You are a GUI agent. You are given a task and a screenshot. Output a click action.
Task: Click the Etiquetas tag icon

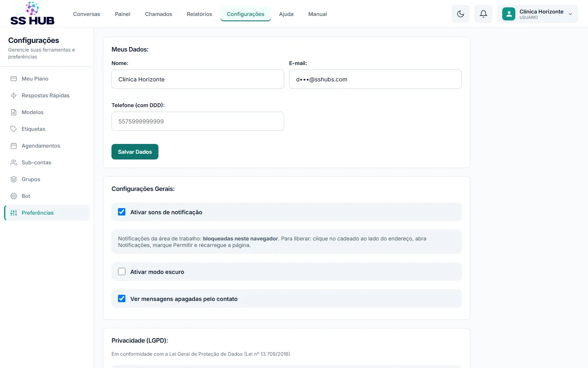pos(13,129)
